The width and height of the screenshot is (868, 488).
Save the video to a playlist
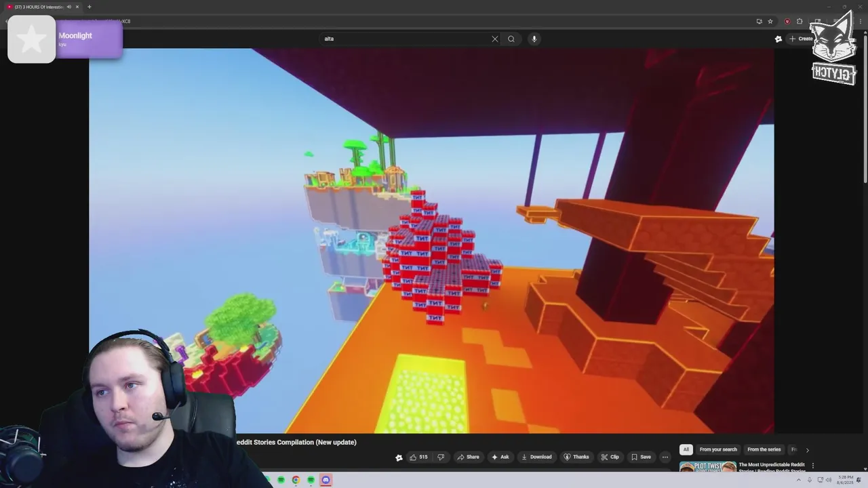coord(641,457)
